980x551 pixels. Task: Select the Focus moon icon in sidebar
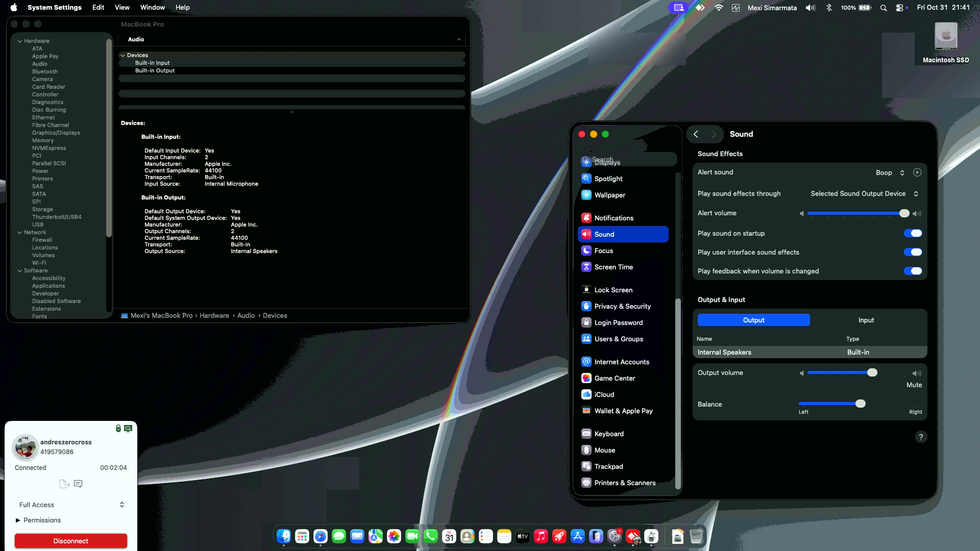[x=586, y=251]
